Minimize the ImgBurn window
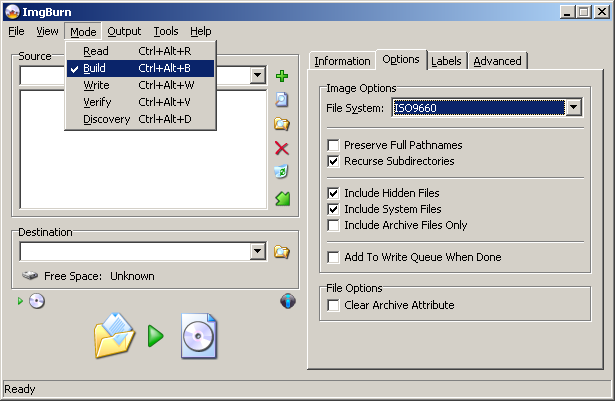615x401 pixels. 566,12
